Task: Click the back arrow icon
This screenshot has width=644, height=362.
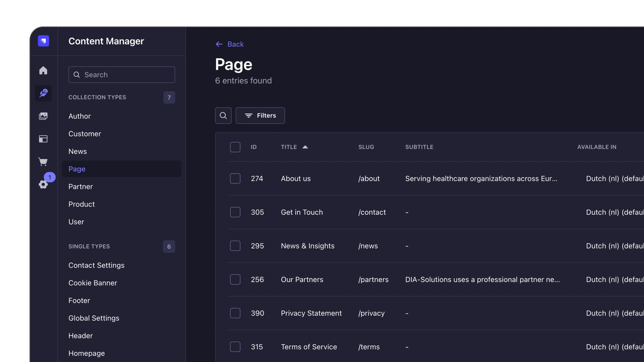Action: pos(219,44)
